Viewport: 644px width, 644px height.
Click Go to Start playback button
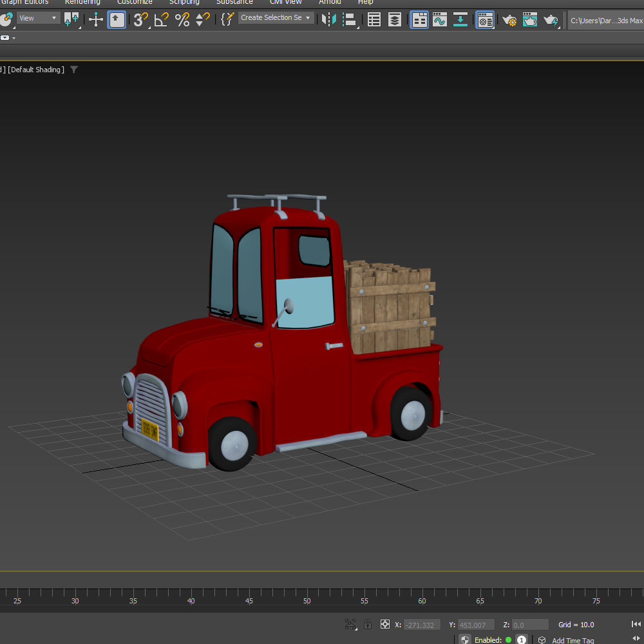pos(636,624)
